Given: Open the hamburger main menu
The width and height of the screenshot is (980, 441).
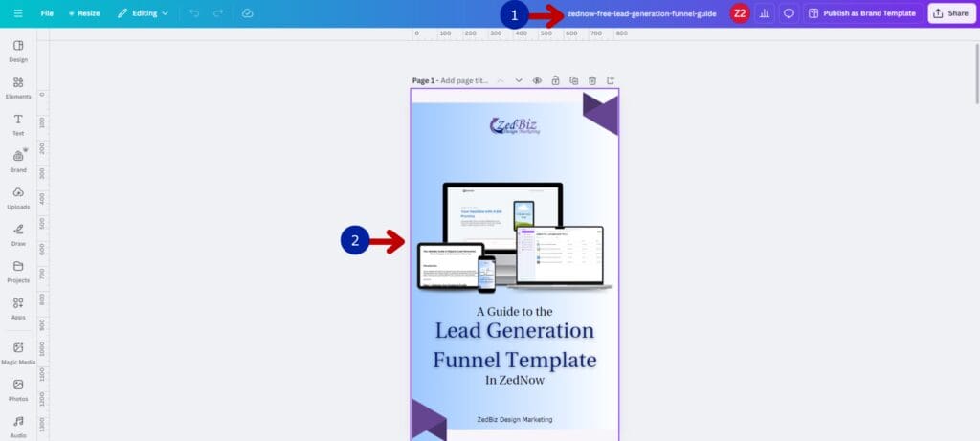Looking at the screenshot, I should (x=18, y=13).
